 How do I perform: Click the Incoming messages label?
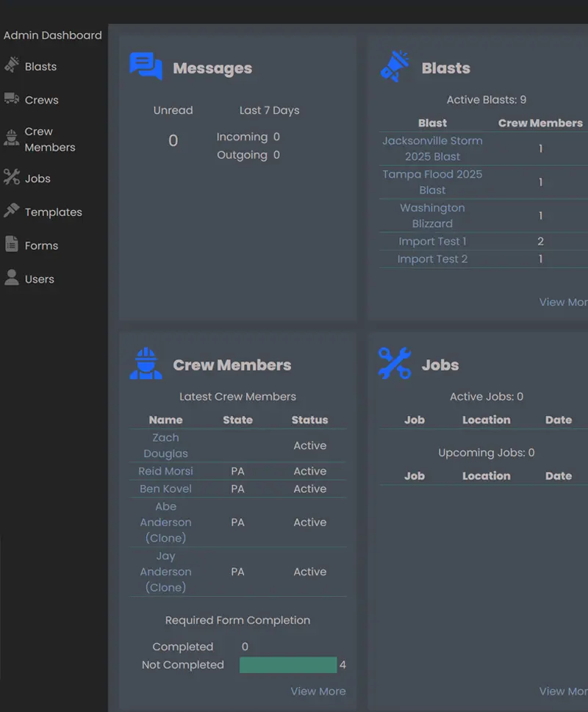242,137
